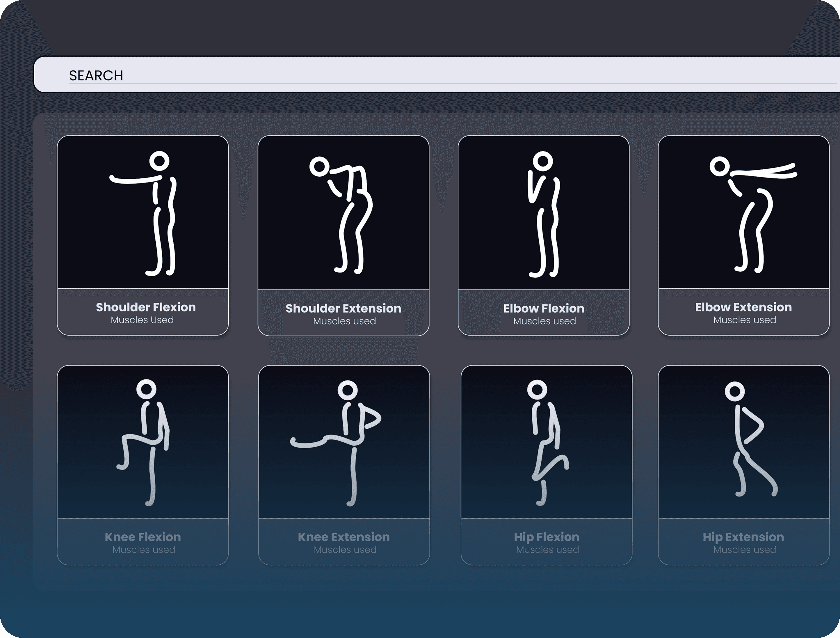Open Muscles used under Knee Flexion
This screenshot has width=840, height=638.
(x=144, y=550)
